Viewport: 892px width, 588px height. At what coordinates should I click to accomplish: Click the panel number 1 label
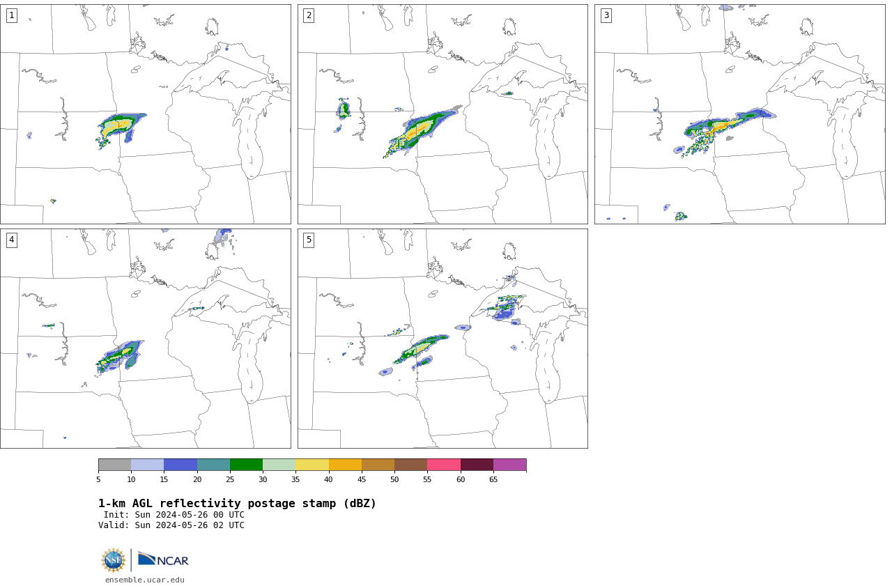pos(11,15)
